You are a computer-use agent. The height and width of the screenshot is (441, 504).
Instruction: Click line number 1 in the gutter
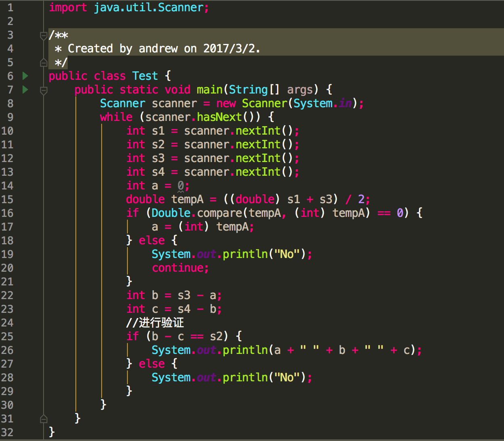[x=10, y=8]
